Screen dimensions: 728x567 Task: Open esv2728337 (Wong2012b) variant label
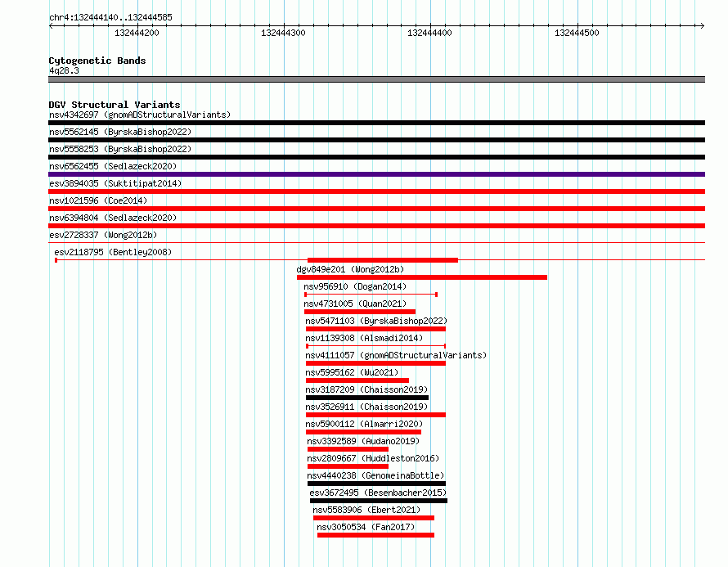[x=103, y=235]
